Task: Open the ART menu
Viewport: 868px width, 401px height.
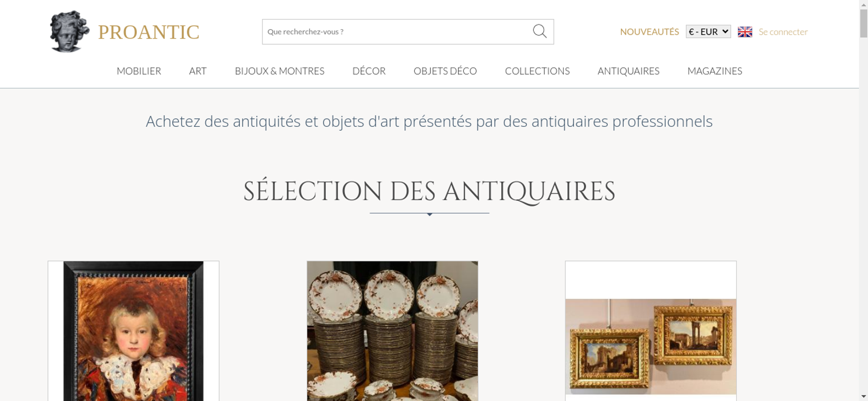Action: 198,71
